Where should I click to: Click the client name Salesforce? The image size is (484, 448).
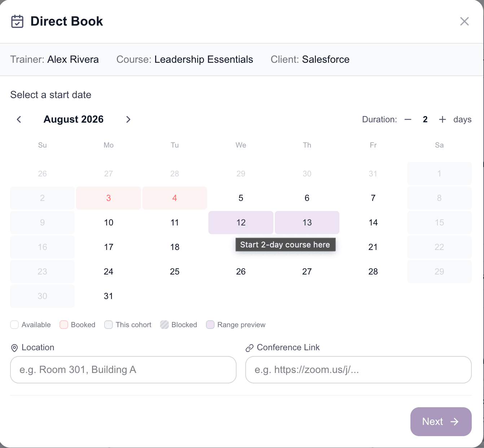tap(326, 60)
